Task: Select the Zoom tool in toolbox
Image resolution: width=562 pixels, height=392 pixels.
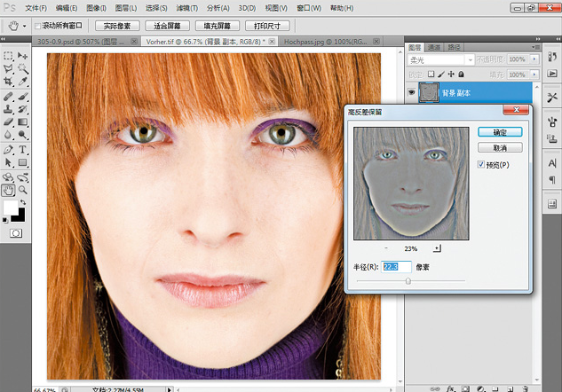Action: [x=22, y=190]
